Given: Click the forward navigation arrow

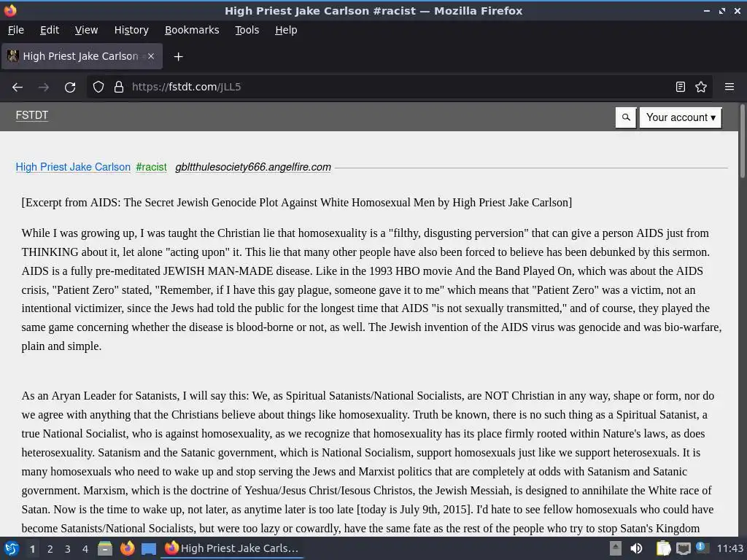Looking at the screenshot, I should click(43, 87).
